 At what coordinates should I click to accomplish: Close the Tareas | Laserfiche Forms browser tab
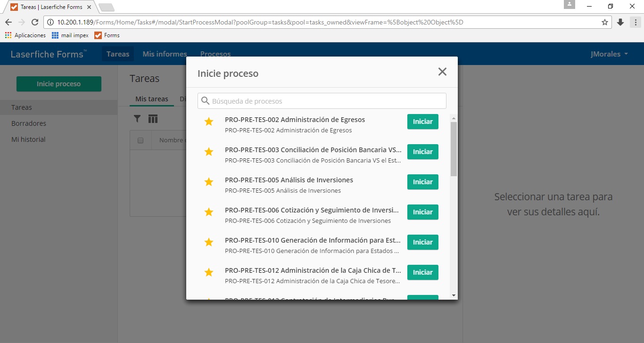pos(89,7)
